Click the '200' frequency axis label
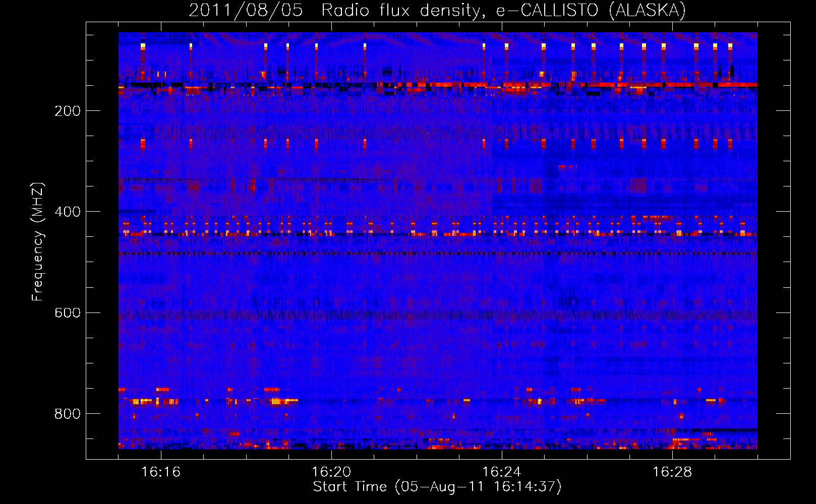 (x=68, y=111)
